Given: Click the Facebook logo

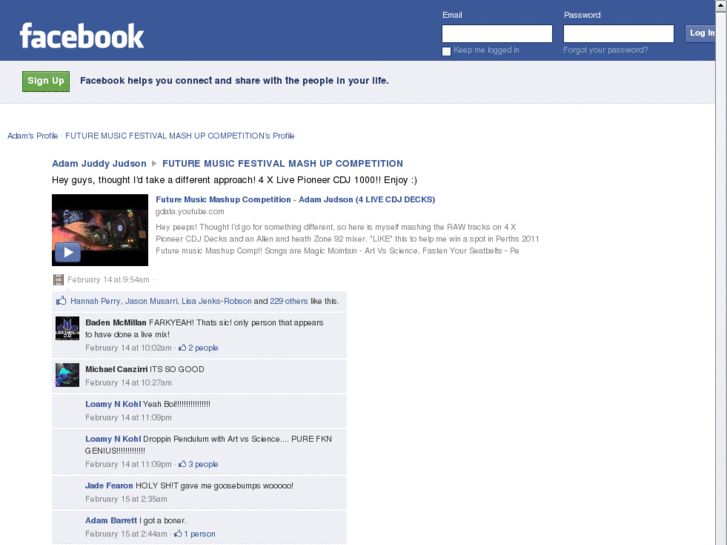Looking at the screenshot, I should (82, 36).
